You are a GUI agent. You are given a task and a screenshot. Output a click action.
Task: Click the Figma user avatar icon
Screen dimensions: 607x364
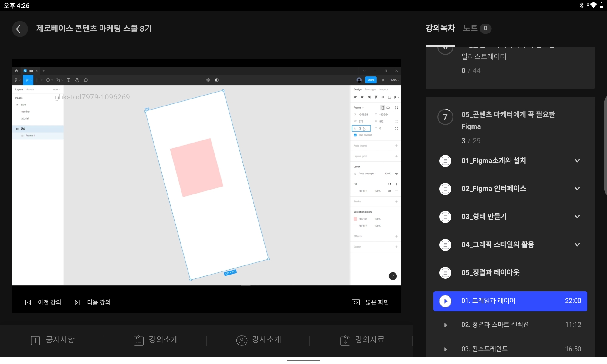359,80
